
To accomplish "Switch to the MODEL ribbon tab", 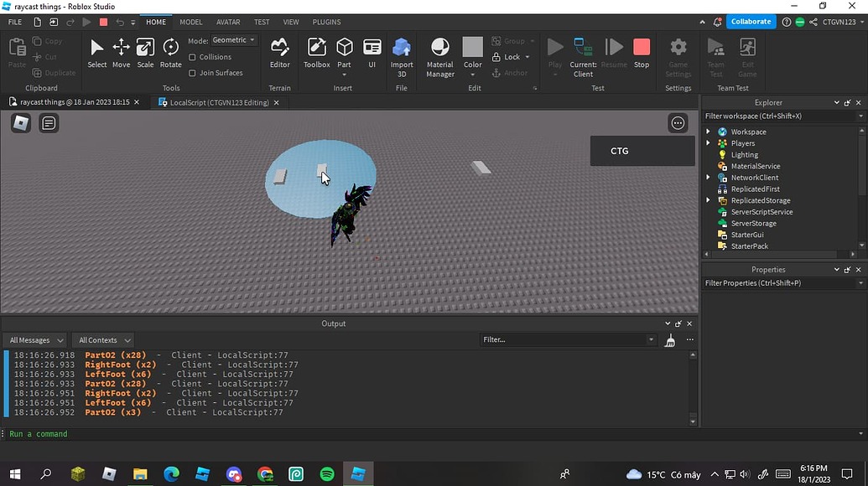I will (x=190, y=22).
